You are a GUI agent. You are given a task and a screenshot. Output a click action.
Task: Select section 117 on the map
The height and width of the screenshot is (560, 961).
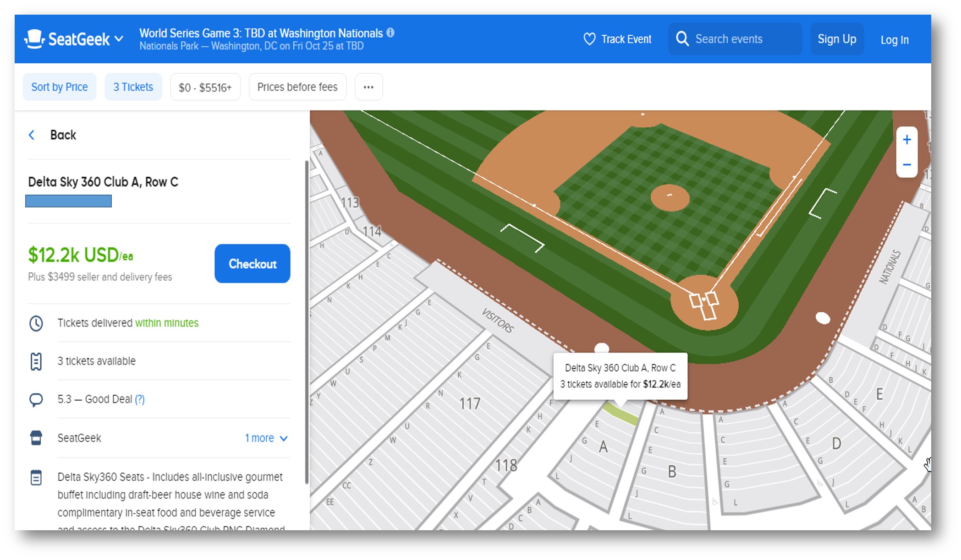tap(470, 404)
